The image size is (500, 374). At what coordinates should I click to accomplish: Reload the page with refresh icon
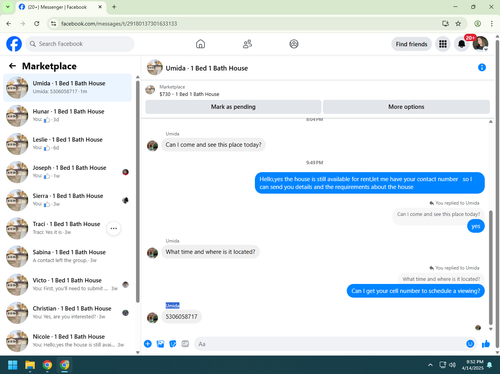click(37, 24)
